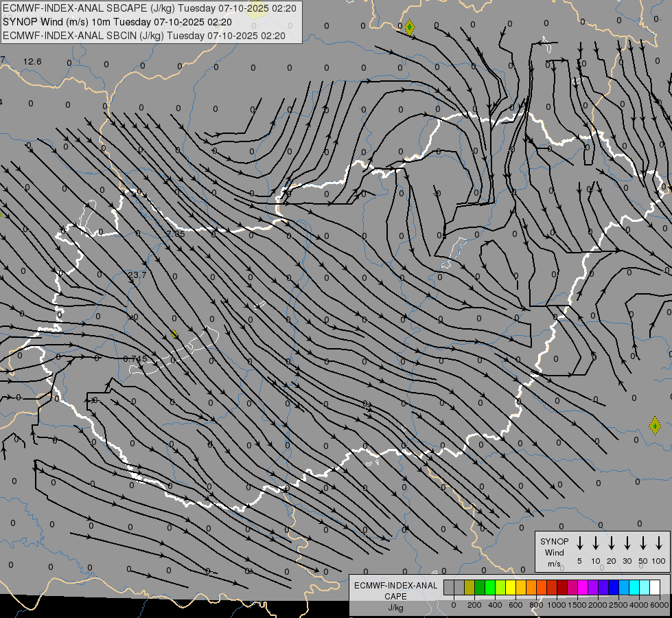Screen dimensions: 672x618
Task: Click the 10 m/s wind arrow in legend
Action: coord(596,543)
